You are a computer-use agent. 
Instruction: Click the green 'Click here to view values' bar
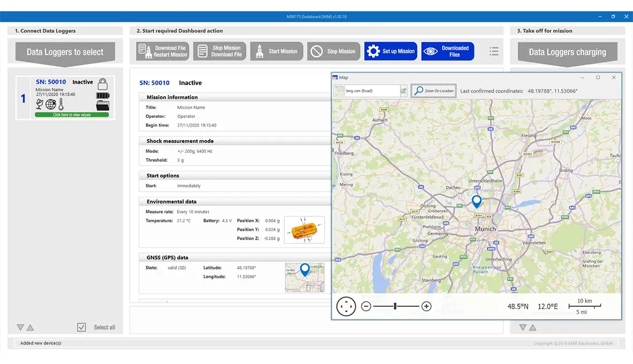tap(72, 114)
